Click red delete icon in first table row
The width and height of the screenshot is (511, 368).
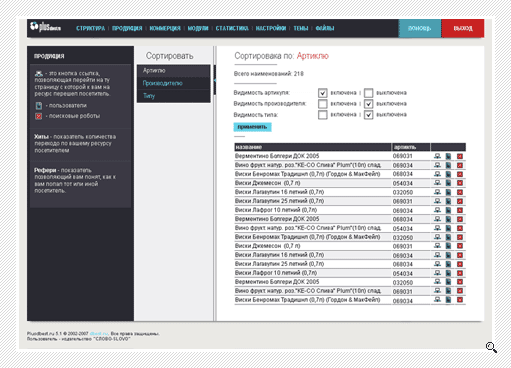coord(460,156)
